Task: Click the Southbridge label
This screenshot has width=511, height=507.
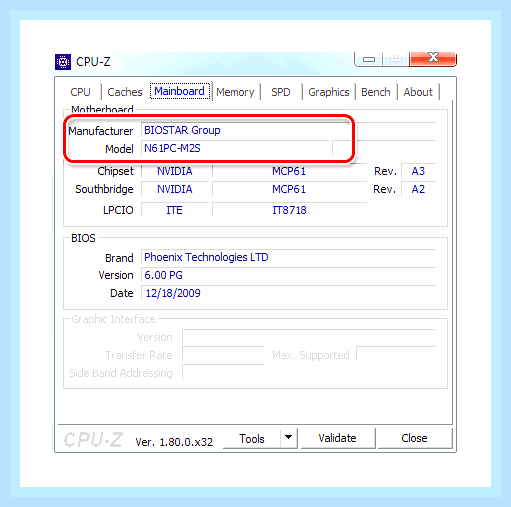Action: point(104,189)
